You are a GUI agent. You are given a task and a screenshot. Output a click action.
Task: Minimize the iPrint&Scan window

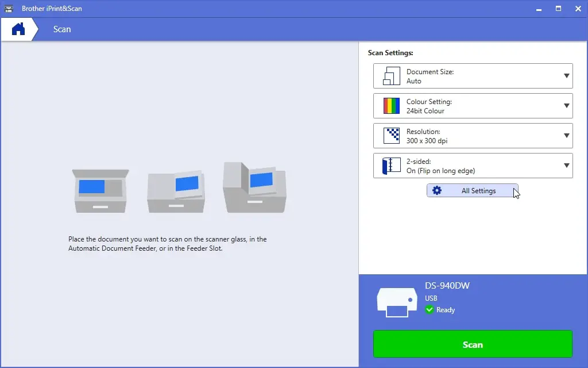pyautogui.click(x=539, y=9)
